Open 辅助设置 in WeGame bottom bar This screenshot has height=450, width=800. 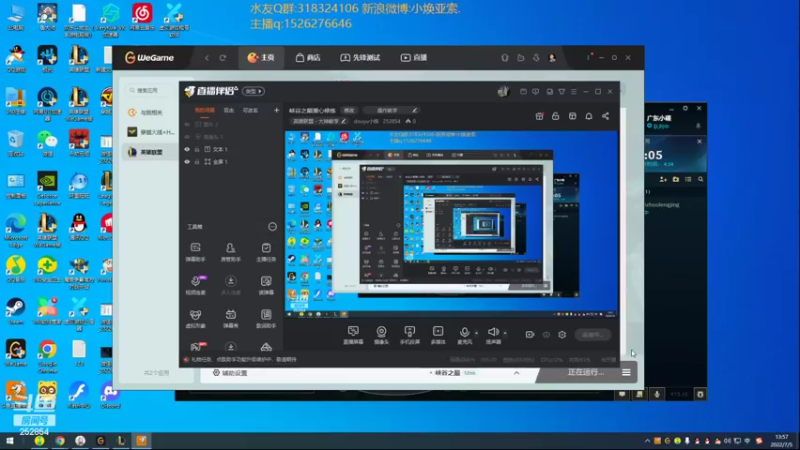point(230,373)
